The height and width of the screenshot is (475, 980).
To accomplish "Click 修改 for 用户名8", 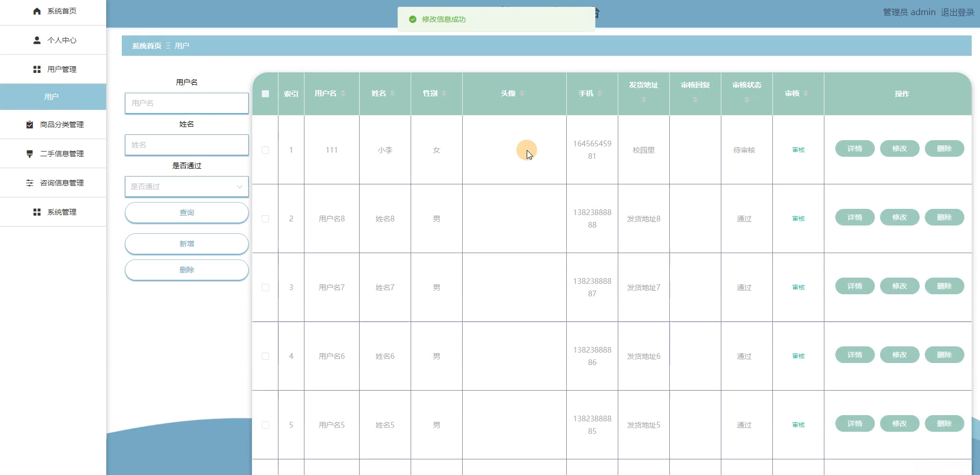I will (x=900, y=217).
